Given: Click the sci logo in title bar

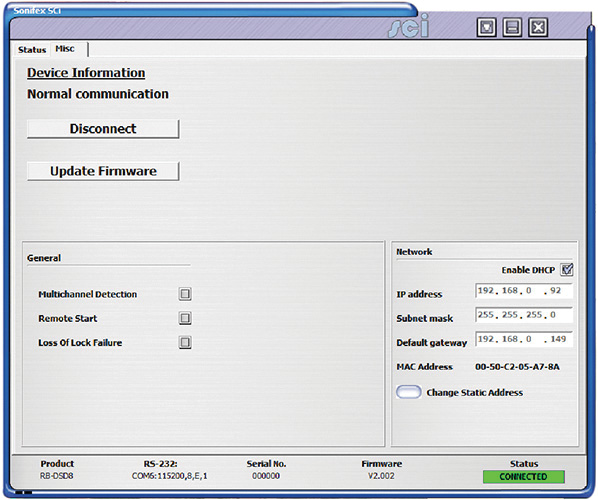Looking at the screenshot, I should [x=408, y=27].
